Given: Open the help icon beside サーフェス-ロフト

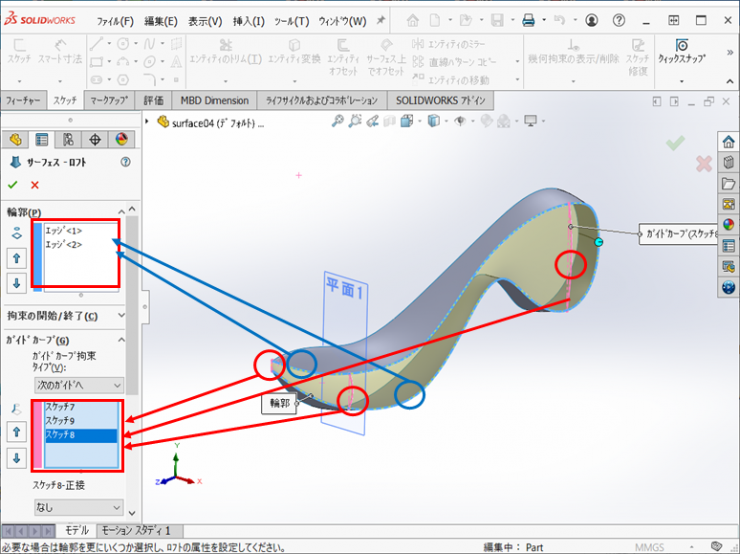Looking at the screenshot, I should point(125,162).
